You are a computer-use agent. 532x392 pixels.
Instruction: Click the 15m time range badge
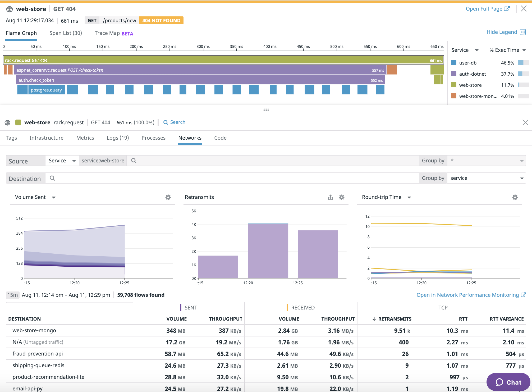click(13, 295)
